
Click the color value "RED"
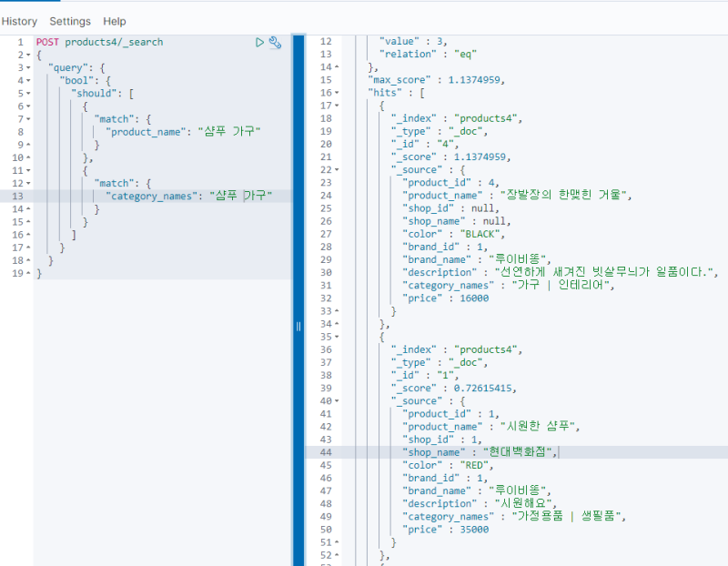point(474,465)
